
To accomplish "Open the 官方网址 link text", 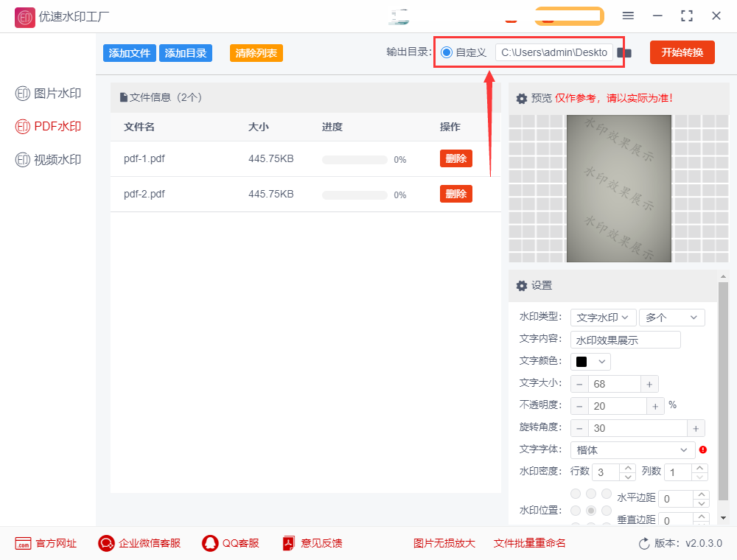I will [56, 544].
